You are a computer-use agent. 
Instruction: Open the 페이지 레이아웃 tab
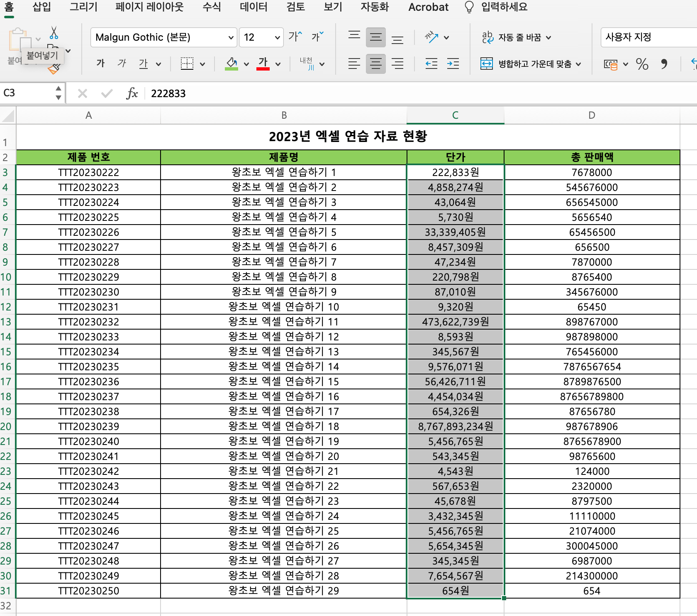(x=149, y=7)
